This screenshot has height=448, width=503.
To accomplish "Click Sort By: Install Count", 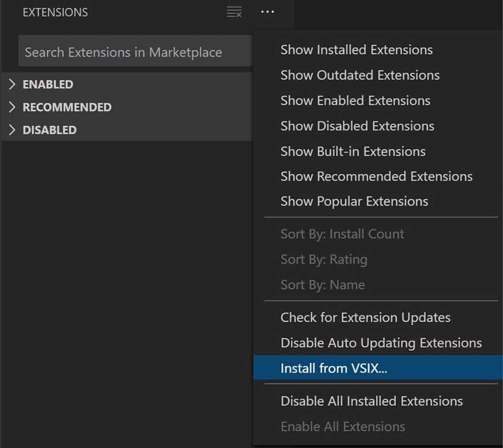I will (x=378, y=234).
